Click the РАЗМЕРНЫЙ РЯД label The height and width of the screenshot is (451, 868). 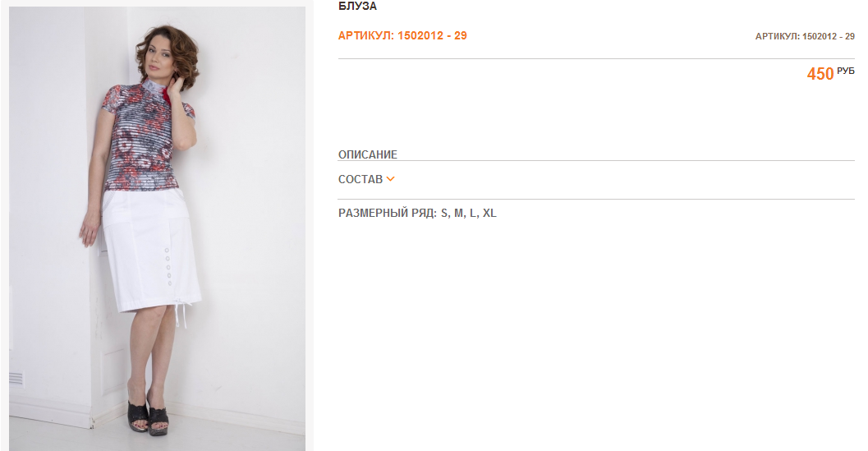point(388,214)
